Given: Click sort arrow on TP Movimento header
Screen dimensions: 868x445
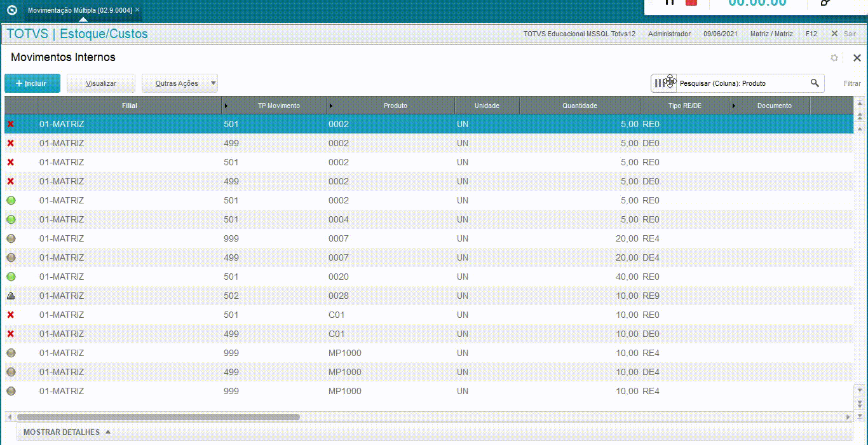Looking at the screenshot, I should [226, 106].
